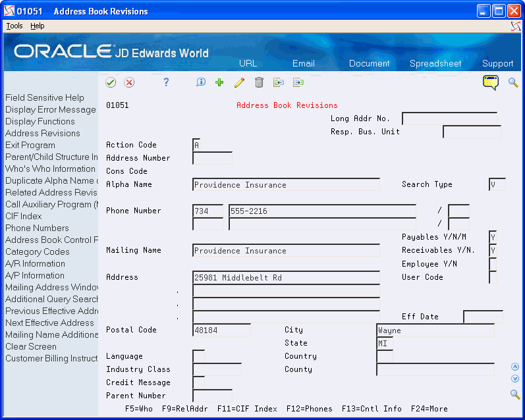Click the import arrow icon beside trash
Screen dimensions: 525x420
[x=279, y=82]
